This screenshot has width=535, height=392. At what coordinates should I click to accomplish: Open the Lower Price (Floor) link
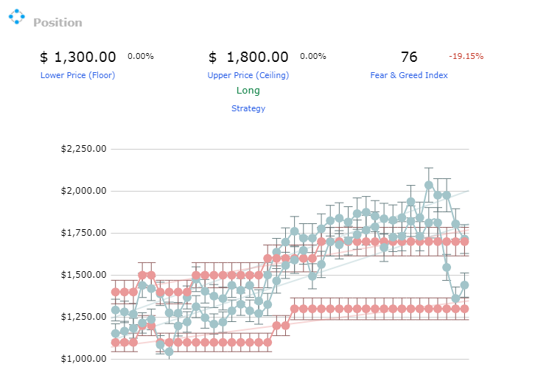click(x=78, y=75)
